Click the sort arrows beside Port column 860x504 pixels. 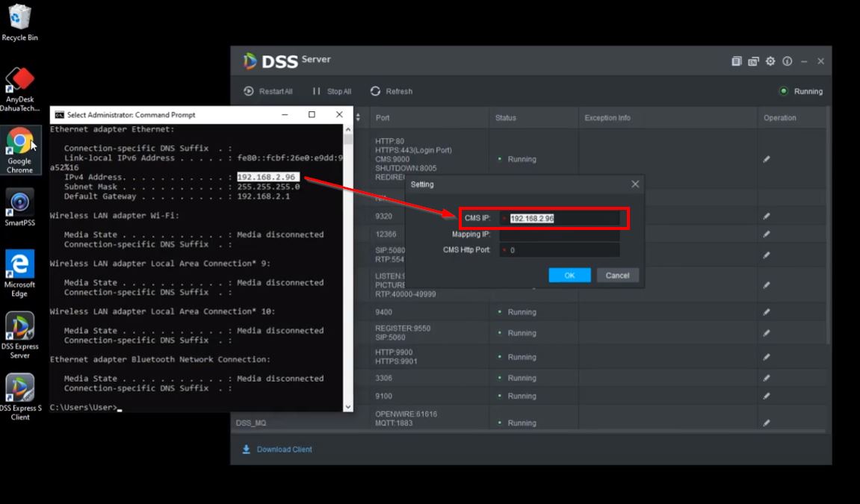(358, 118)
